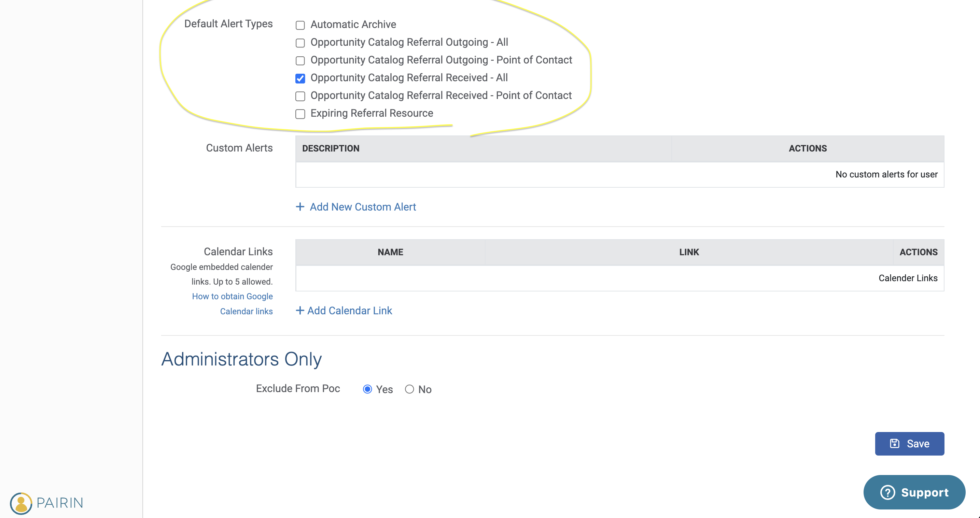
Task: Uncheck Opportunity Catalog Referral Received - All
Action: point(300,78)
